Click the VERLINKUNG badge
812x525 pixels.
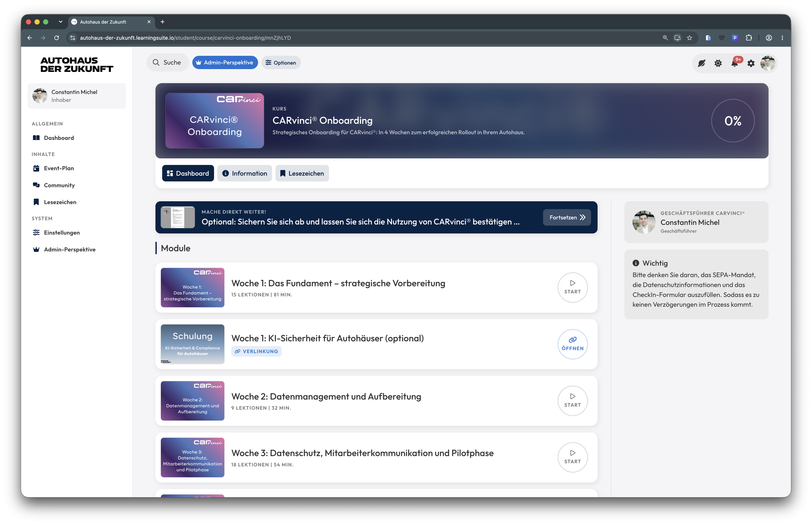[x=256, y=351]
